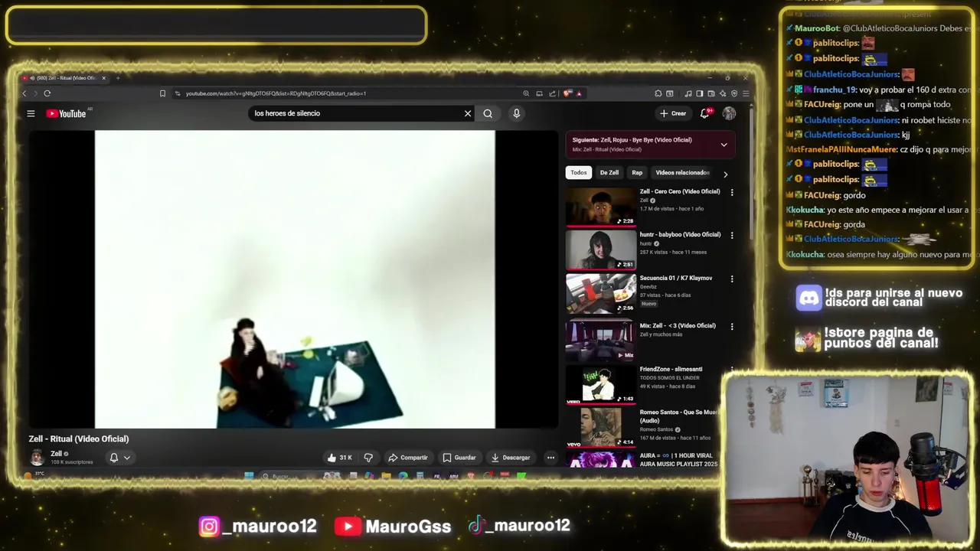This screenshot has height=551, width=980.
Task: Open Secuencia 01 / K7 Klaymov thumbnail
Action: (x=601, y=293)
